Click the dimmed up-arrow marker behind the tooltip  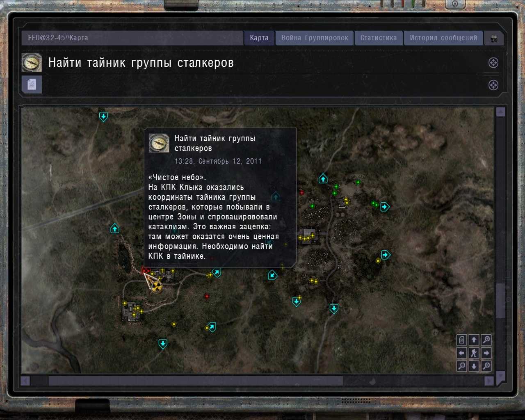[x=276, y=197]
